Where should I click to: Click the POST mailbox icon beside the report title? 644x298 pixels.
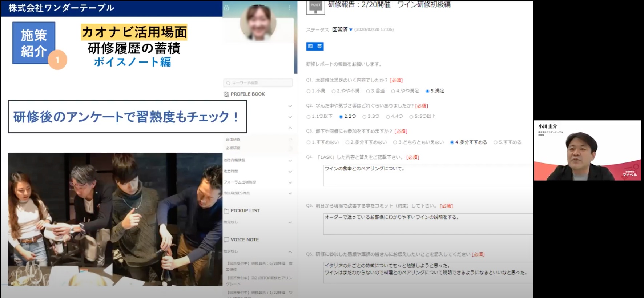(315, 7)
